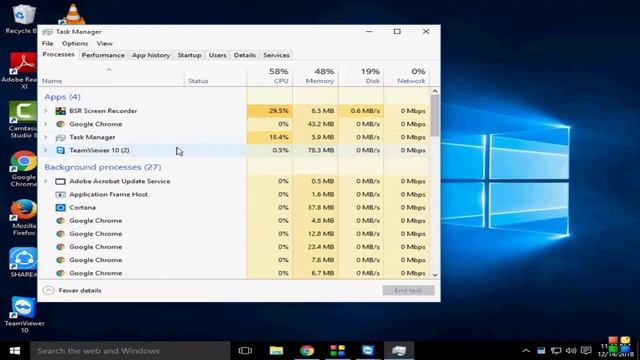Viewport: 640px width, 360px height.
Task: Open the Windows Start menu
Action: 15,351
